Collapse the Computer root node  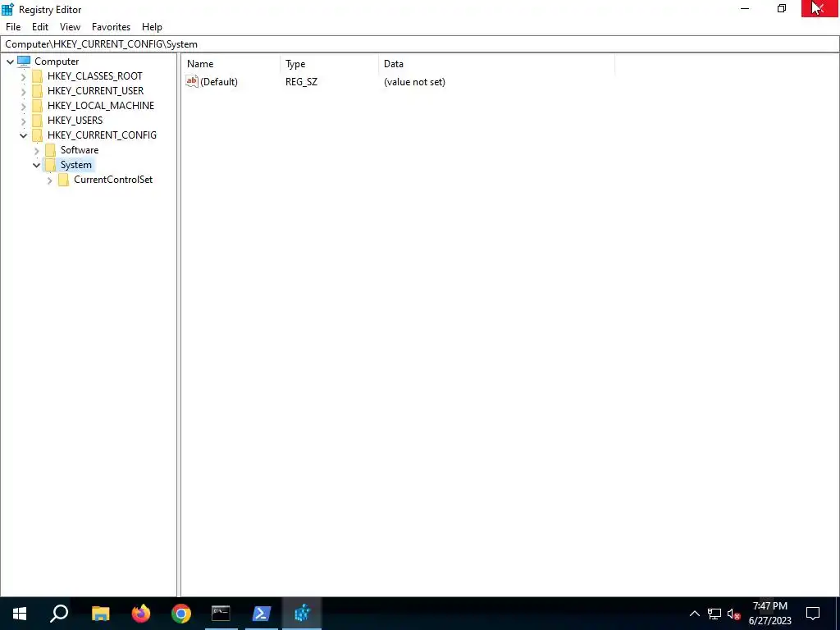[10, 62]
